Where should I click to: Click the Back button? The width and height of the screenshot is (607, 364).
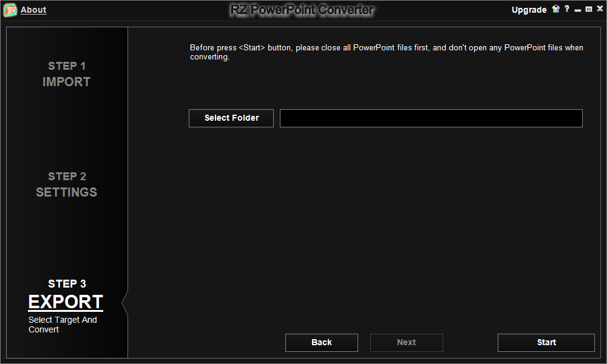coord(321,342)
